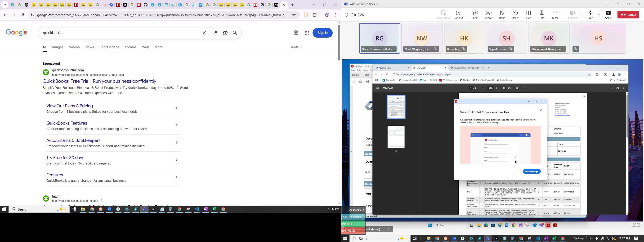Go back in Chrome history
Image resolution: width=644 pixels, height=242 pixels.
pos(5,15)
